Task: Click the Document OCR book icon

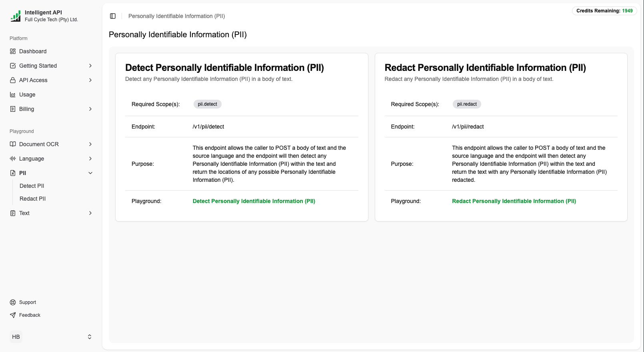Action: (13, 144)
